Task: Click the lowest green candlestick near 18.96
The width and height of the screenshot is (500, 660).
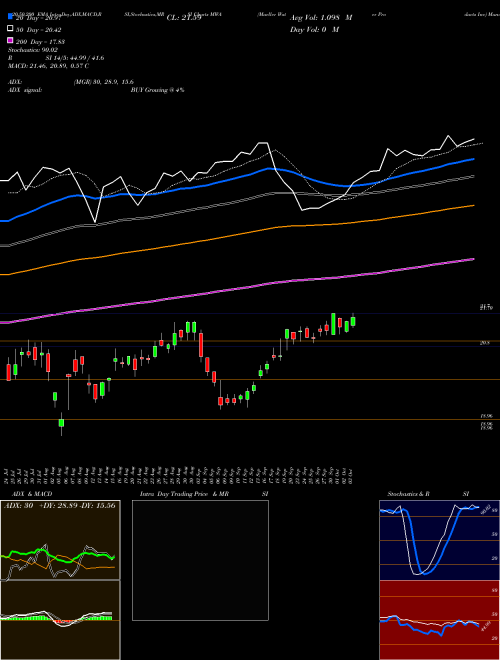Action: [61, 424]
